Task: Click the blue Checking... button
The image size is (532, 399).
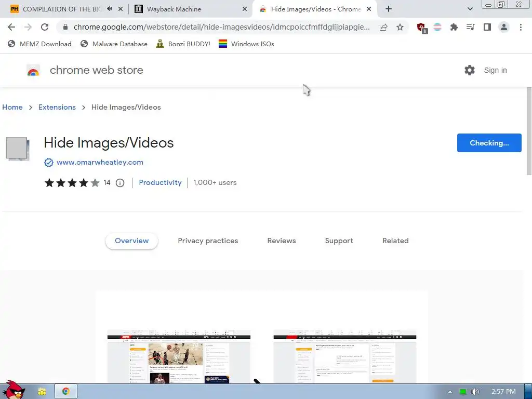Action: (489, 143)
